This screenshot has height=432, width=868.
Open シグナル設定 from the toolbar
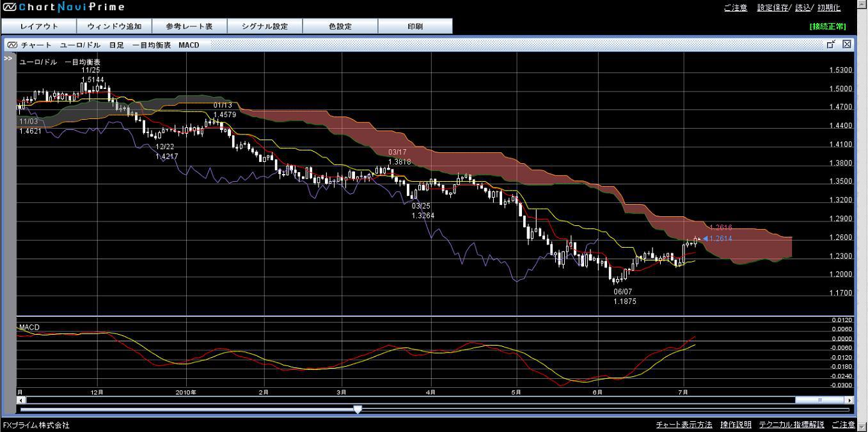(x=265, y=26)
